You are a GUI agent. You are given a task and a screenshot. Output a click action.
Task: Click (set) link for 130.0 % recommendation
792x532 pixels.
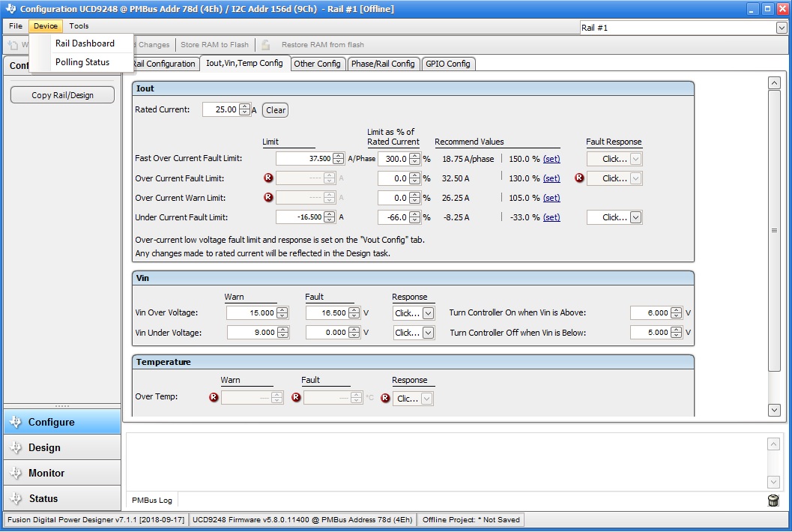(551, 178)
